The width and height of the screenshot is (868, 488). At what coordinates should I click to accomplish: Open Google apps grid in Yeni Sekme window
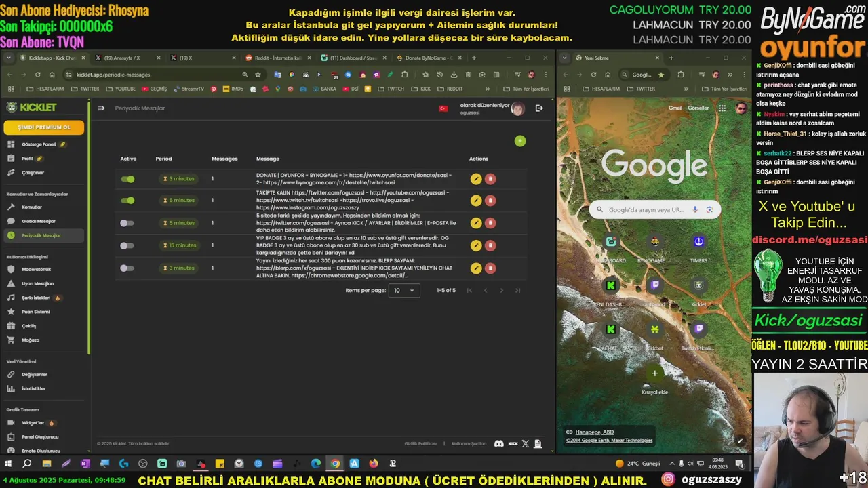pyautogui.click(x=722, y=108)
